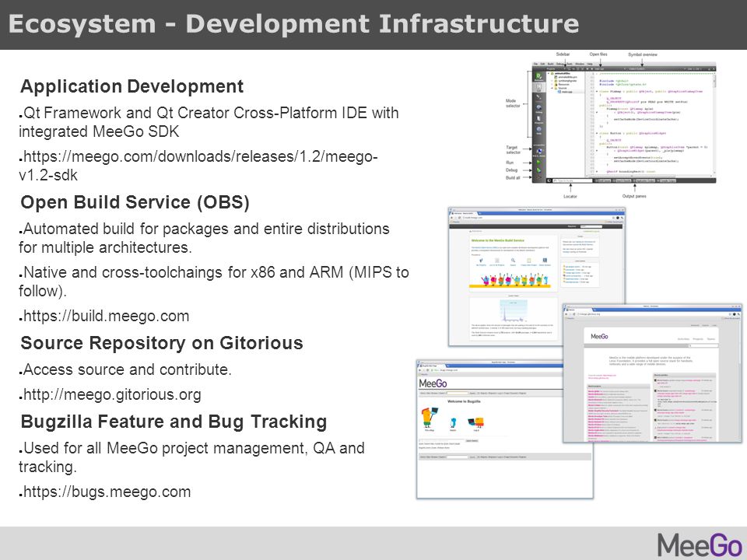Click the Welcome to Bugzilla heading
The image size is (747, 560).
click(464, 401)
